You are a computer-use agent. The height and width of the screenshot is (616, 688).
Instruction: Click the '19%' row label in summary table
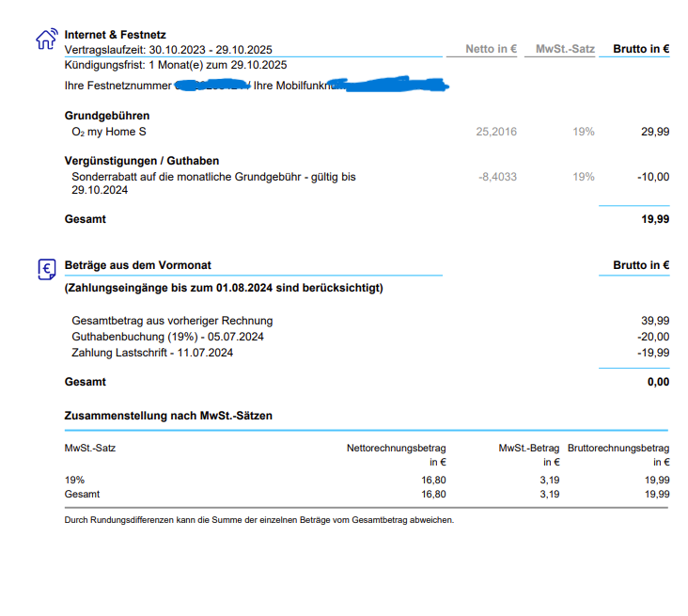click(74, 480)
